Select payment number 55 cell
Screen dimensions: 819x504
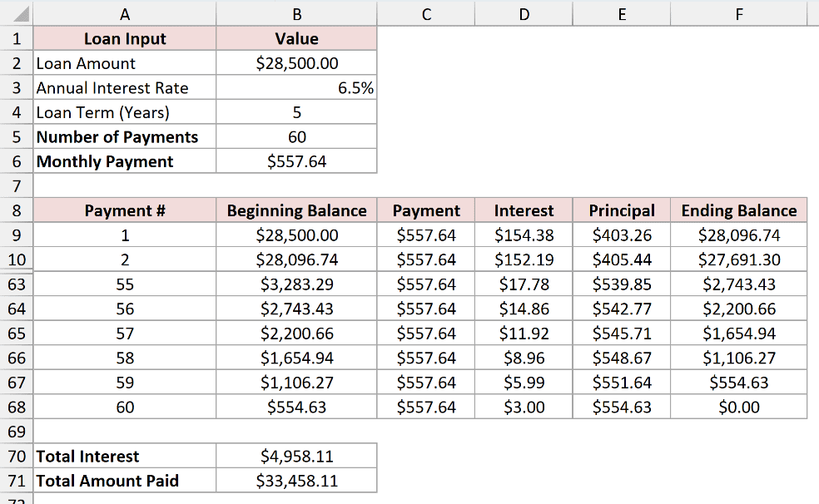(x=124, y=284)
